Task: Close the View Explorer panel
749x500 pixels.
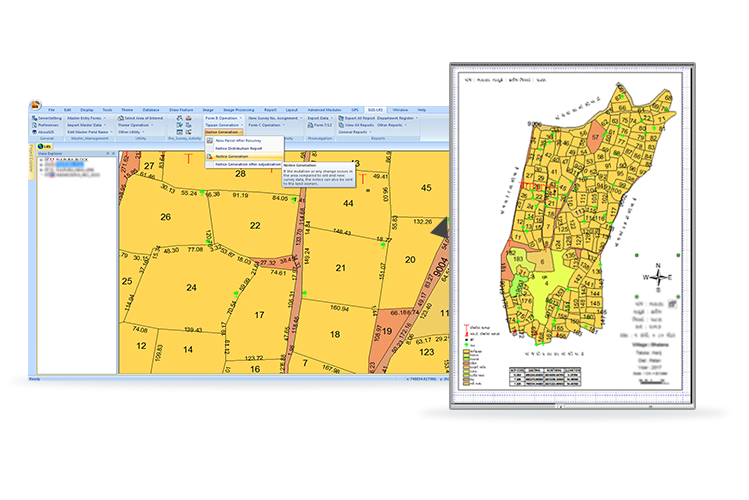Action: tap(113, 153)
